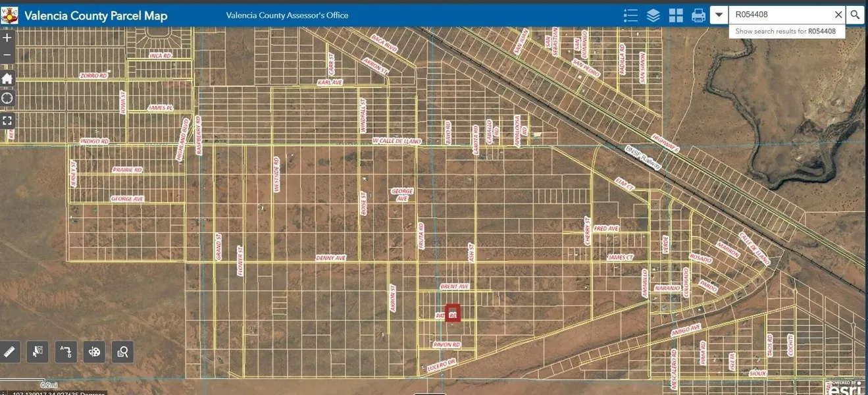Select 'Show search results for R054408' suggestion
The height and width of the screenshot is (395, 868).
click(786, 31)
